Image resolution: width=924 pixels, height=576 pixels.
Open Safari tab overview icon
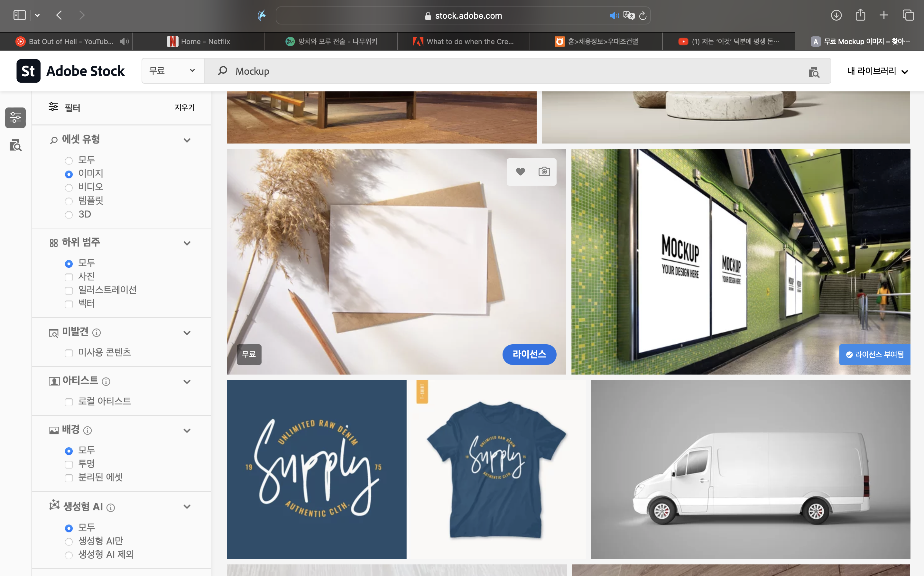[908, 15]
